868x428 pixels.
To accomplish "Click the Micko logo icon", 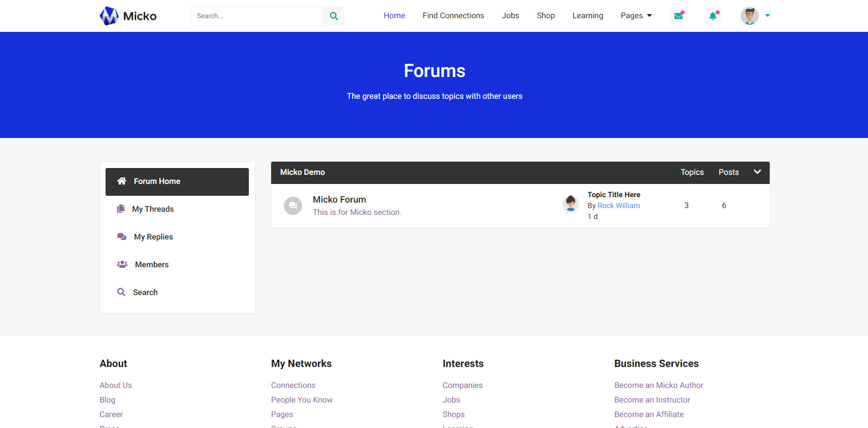I will tap(109, 16).
